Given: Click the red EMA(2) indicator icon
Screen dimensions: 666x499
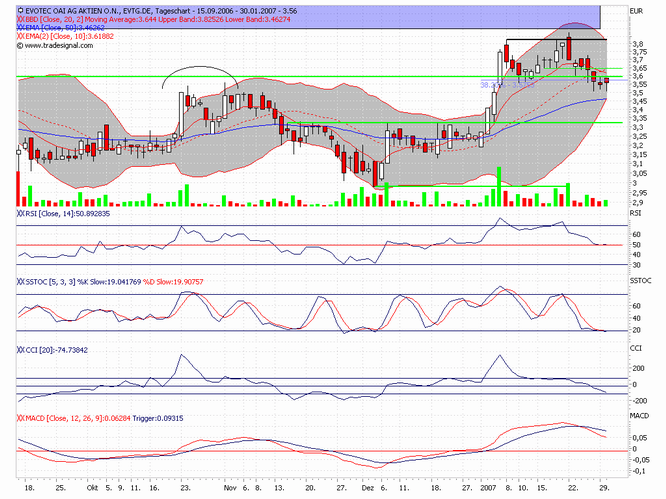Looking at the screenshot, I should [x=21, y=36].
